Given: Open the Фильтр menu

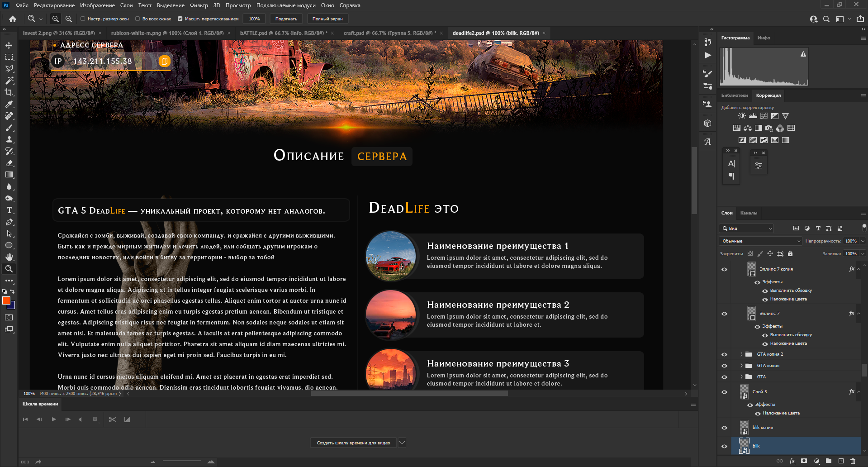Looking at the screenshot, I should point(199,5).
